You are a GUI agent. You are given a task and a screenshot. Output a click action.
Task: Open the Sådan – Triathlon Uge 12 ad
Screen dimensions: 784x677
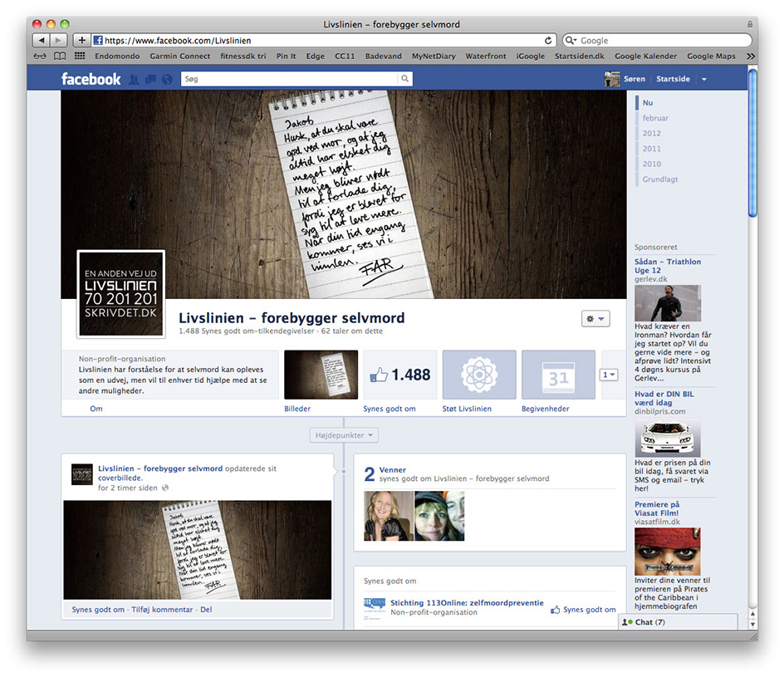point(668,266)
